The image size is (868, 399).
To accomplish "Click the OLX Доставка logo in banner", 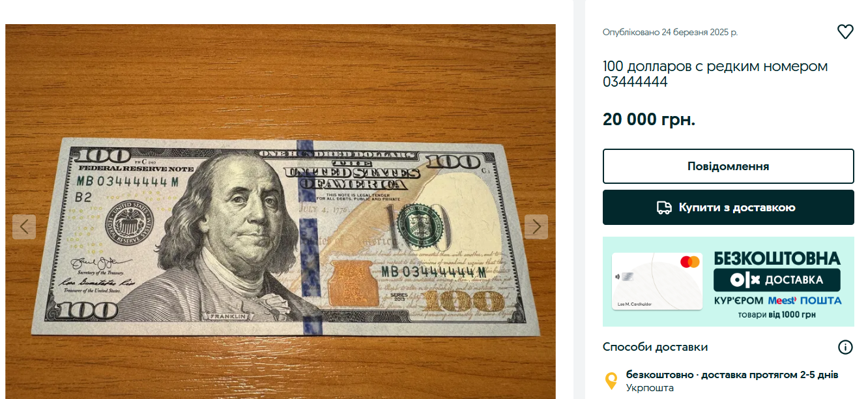I will click(x=777, y=280).
